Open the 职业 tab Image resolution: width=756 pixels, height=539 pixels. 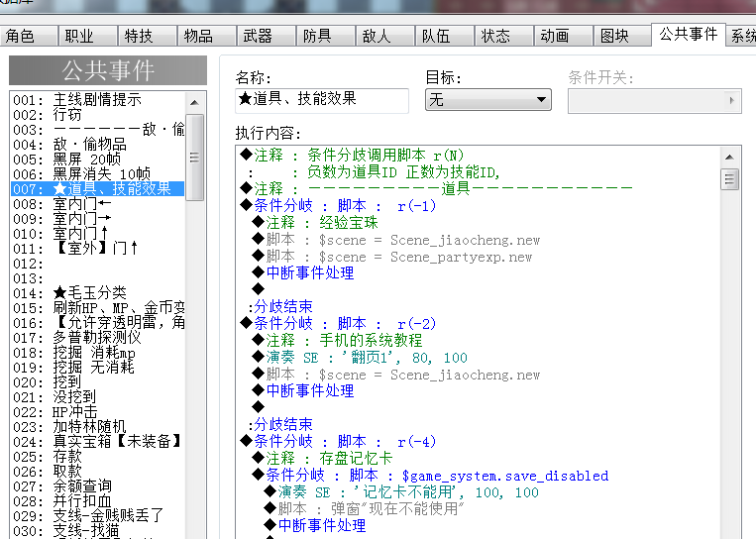pos(88,36)
